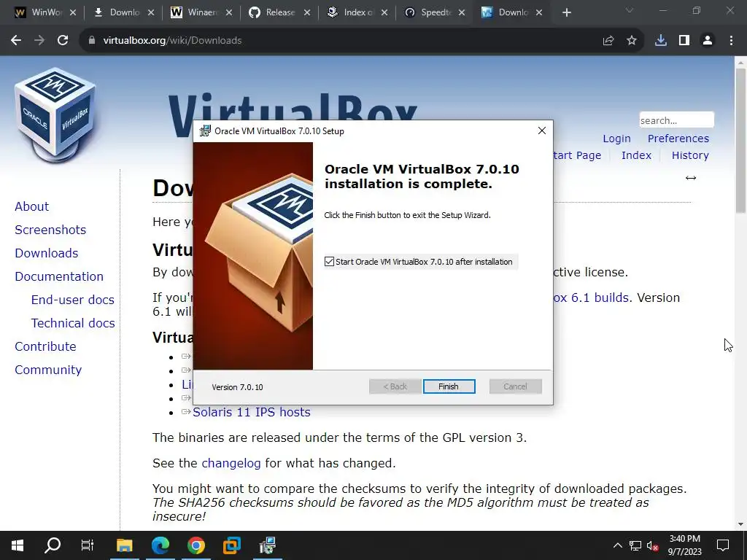The image size is (747, 560).
Task: Share this page via share icon
Action: [x=608, y=41]
